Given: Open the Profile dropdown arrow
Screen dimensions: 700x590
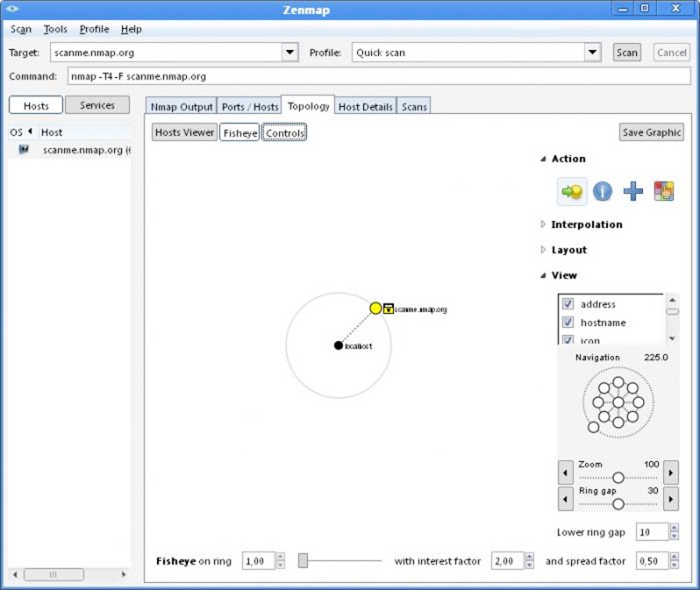Looking at the screenshot, I should point(592,52).
